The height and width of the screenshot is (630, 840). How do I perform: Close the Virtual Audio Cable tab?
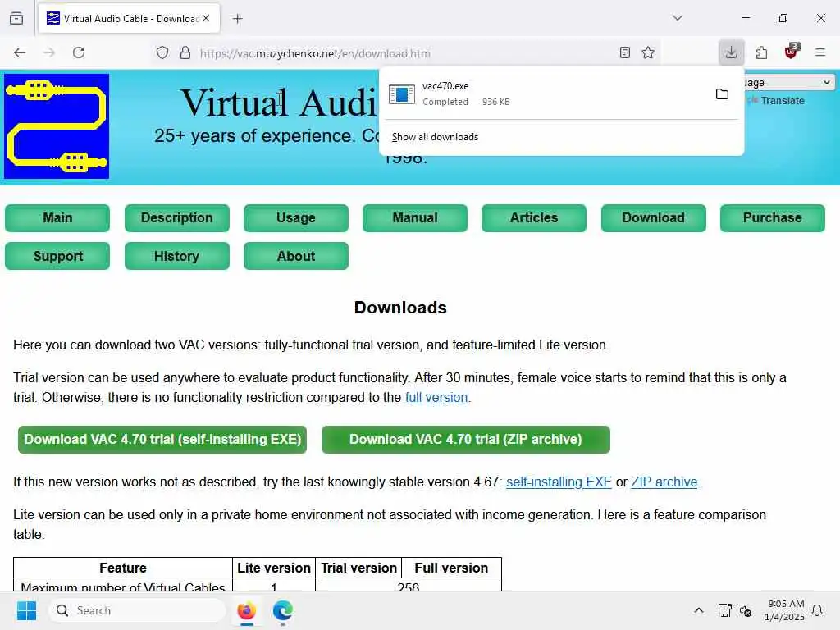(206, 18)
